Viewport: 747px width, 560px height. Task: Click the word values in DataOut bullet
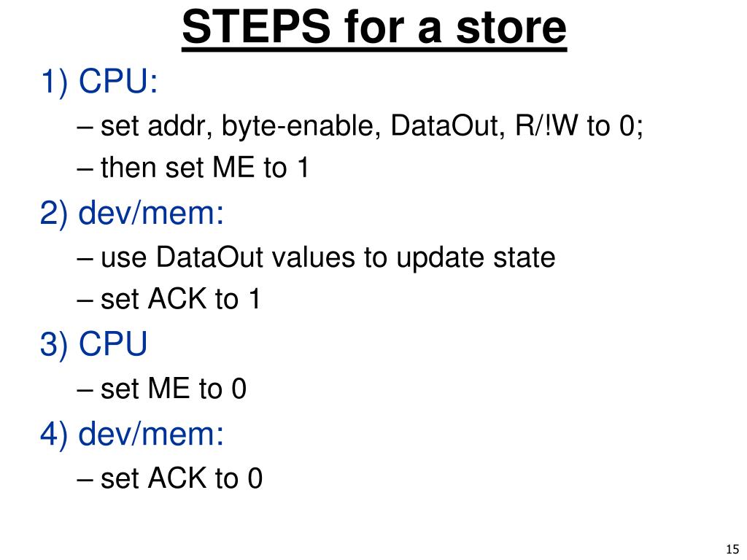(x=314, y=257)
